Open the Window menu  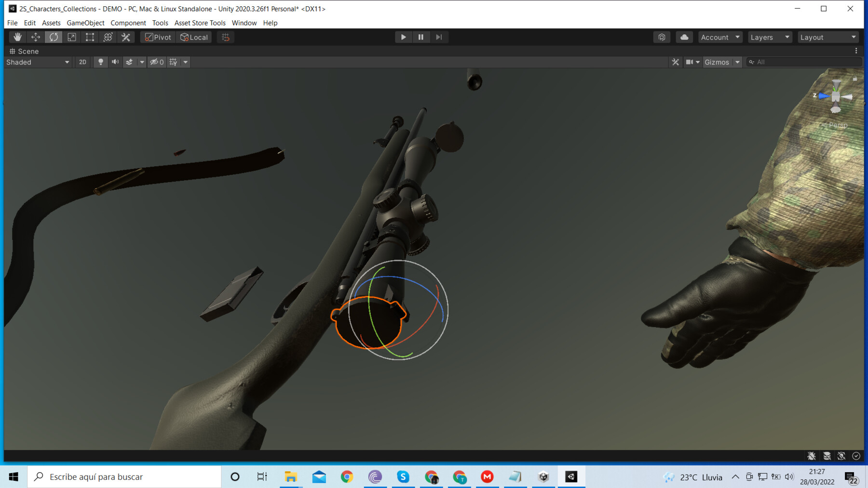click(244, 23)
